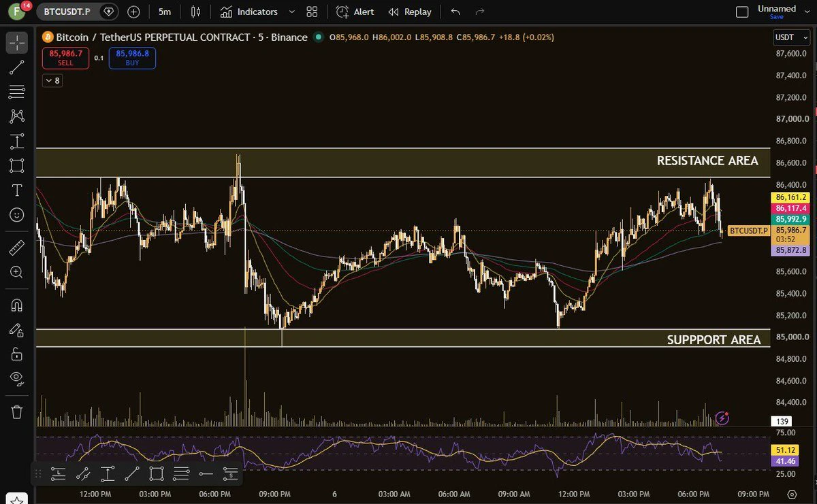
Task: Pick the short position tool in floating toolbar
Action: (x=230, y=473)
